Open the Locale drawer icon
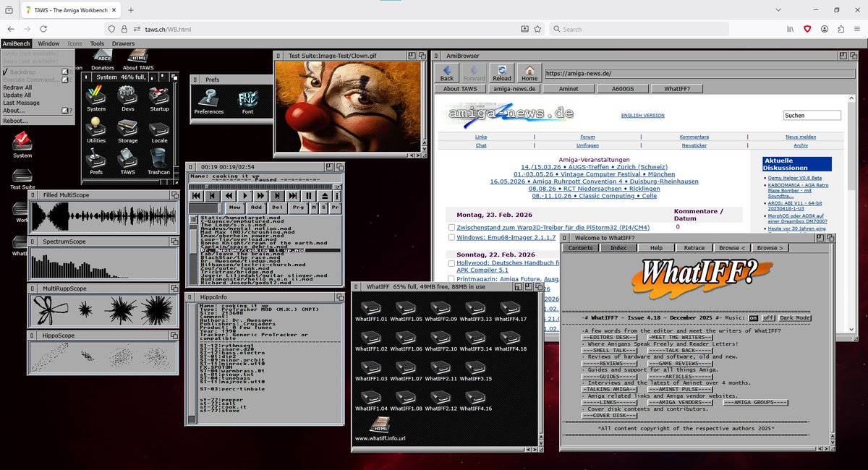868x470 pixels. click(x=159, y=130)
